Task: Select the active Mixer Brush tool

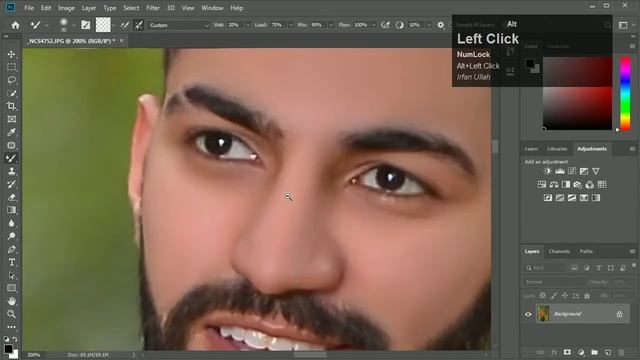Action: pos(11,158)
